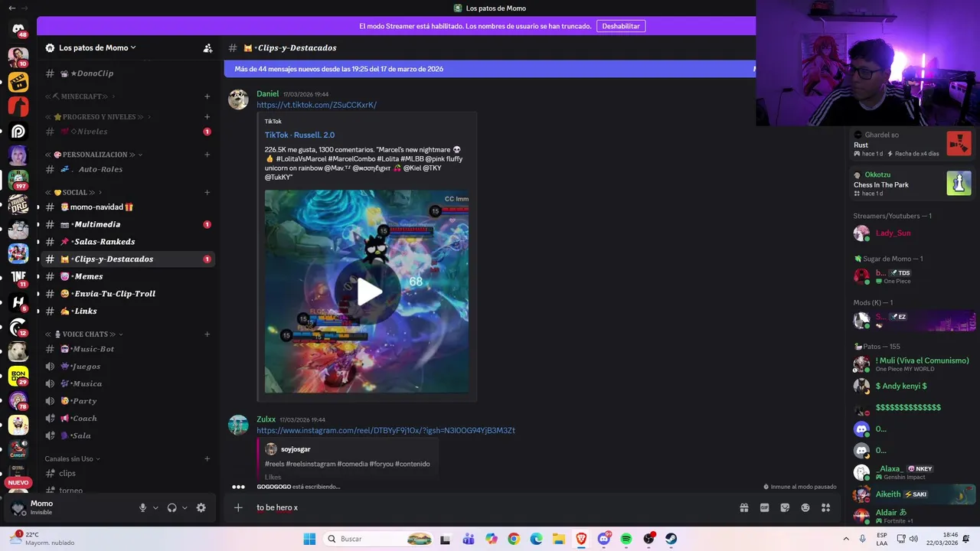The image size is (980, 551).
Task: Open the emoji picker icon
Action: tap(805, 507)
